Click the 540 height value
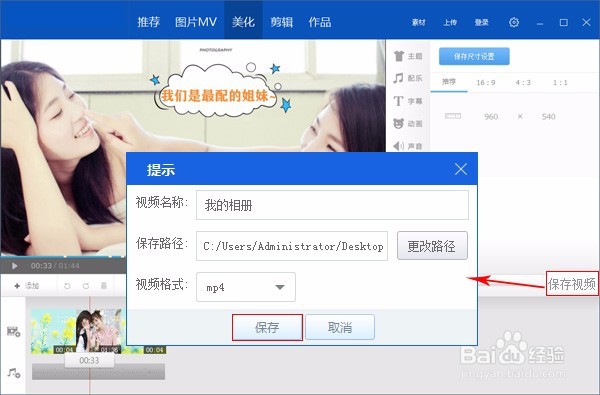 [548, 116]
